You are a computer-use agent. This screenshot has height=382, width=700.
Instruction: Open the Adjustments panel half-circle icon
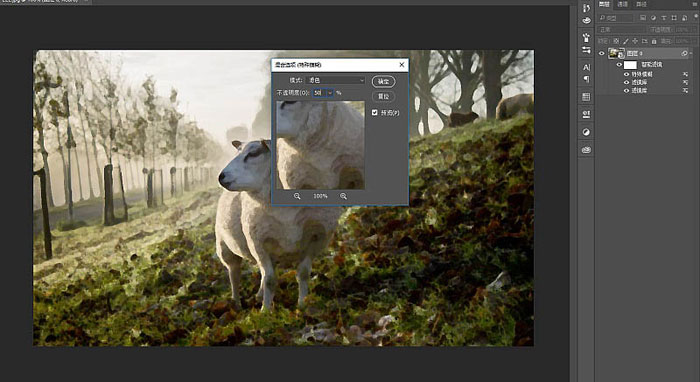[x=586, y=132]
